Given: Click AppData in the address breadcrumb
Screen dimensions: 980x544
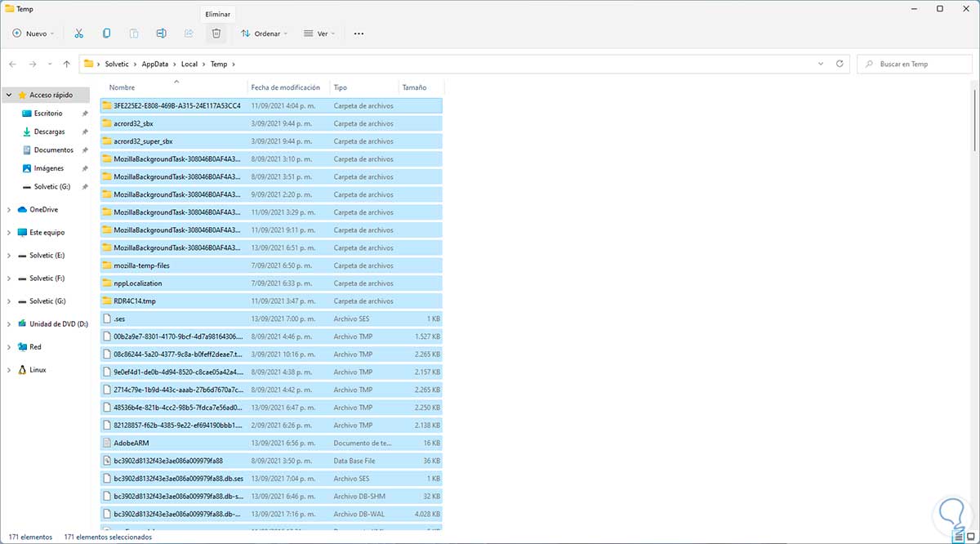Looking at the screenshot, I should coord(155,64).
